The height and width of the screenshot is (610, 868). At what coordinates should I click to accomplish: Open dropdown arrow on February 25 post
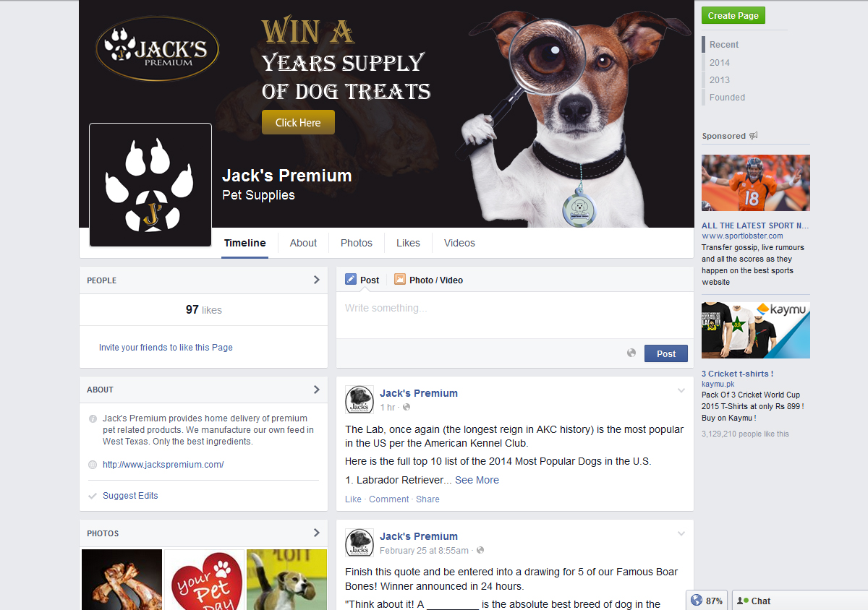(x=681, y=534)
